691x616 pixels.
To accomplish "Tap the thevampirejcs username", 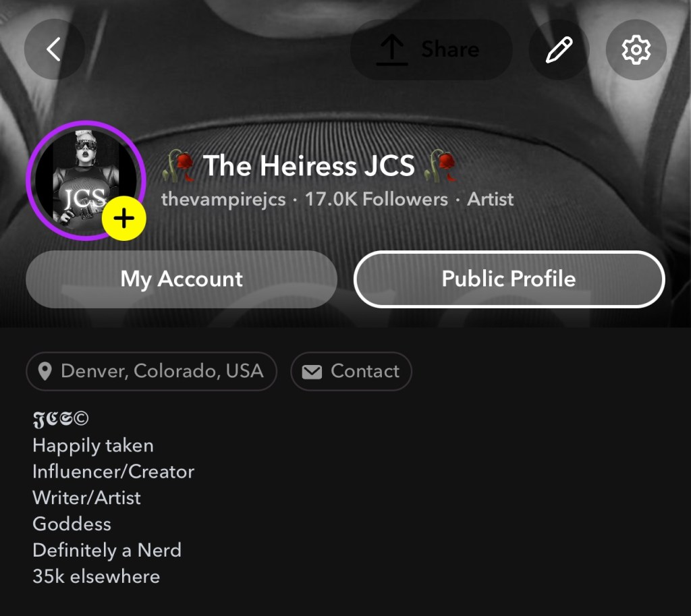I will click(x=223, y=200).
